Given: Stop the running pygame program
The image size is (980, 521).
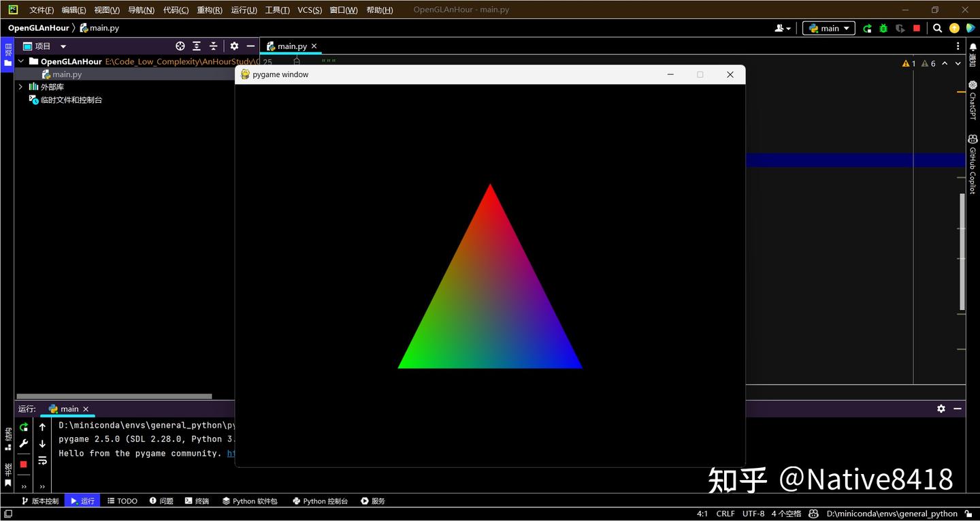Looking at the screenshot, I should pos(23,464).
